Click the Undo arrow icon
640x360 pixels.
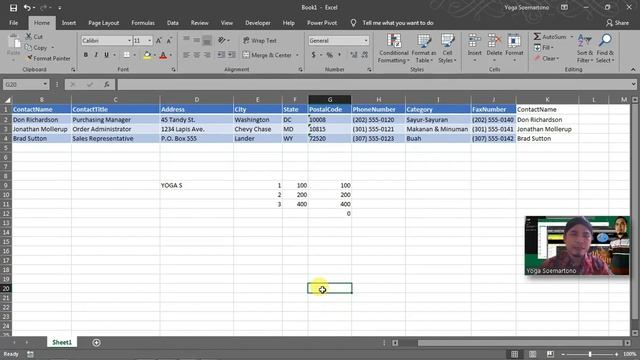(27, 8)
